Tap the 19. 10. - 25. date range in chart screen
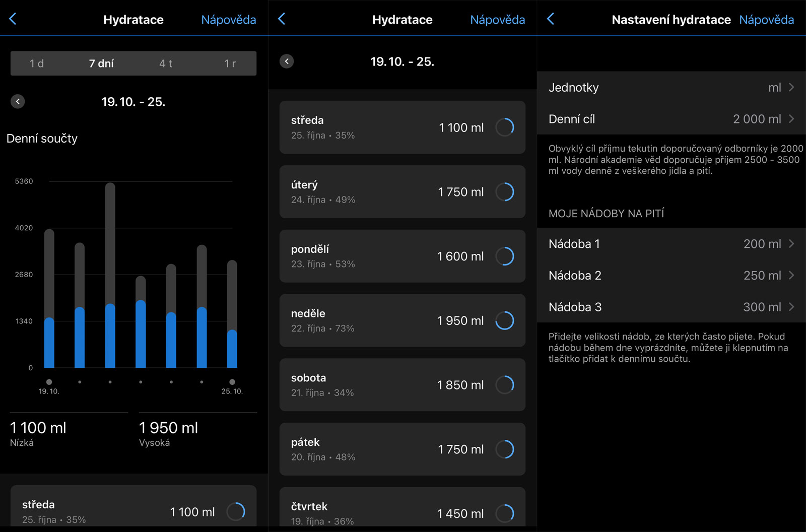This screenshot has height=532, width=806. tap(133, 102)
